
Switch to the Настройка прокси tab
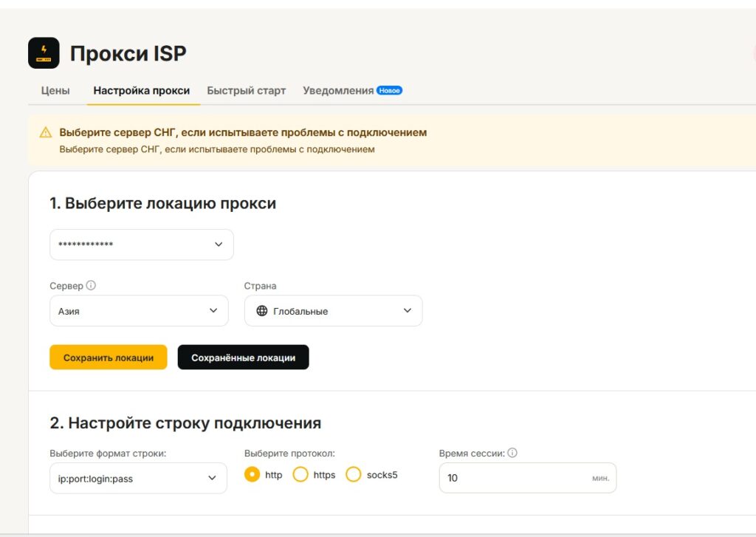(x=142, y=91)
